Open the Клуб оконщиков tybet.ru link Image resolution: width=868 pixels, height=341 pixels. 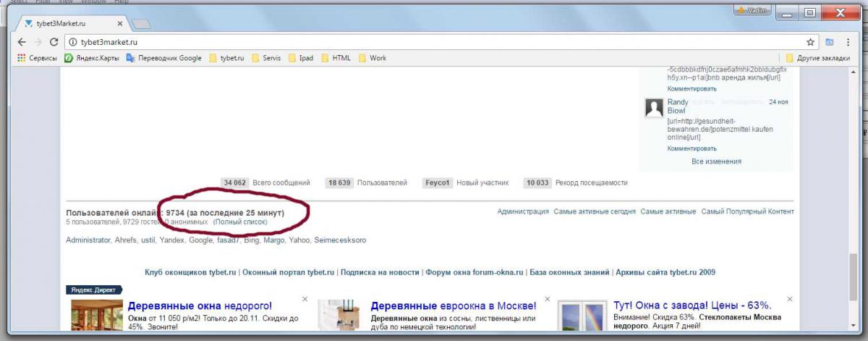[x=191, y=272]
